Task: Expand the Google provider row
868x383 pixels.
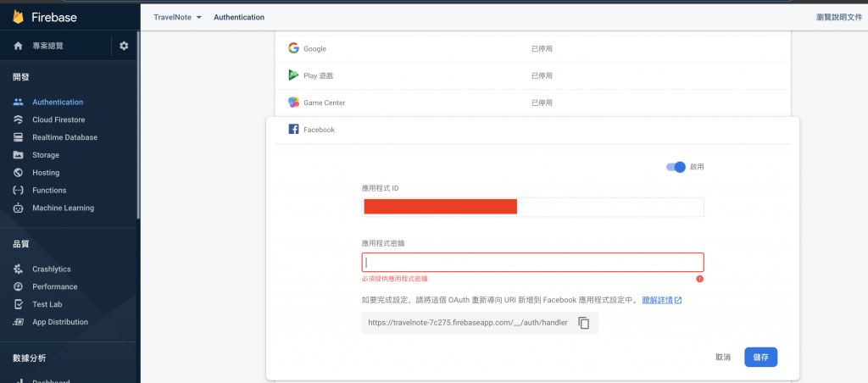Action: tap(532, 48)
